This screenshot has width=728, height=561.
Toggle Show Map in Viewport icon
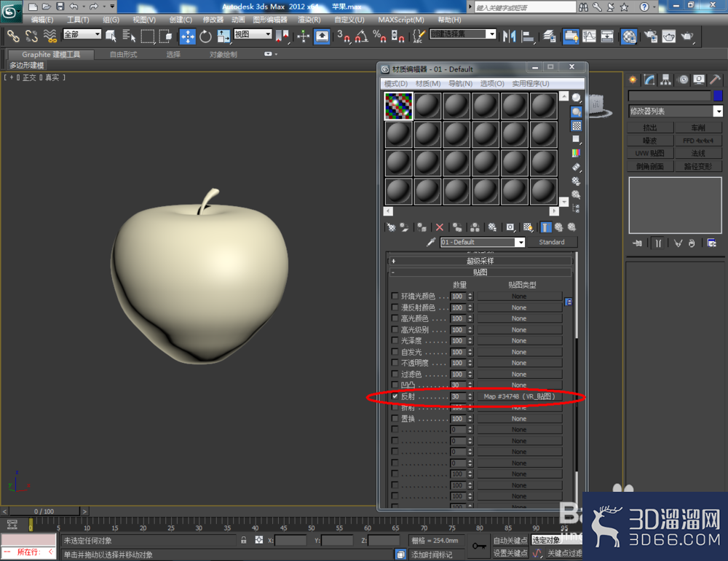pos(528,227)
